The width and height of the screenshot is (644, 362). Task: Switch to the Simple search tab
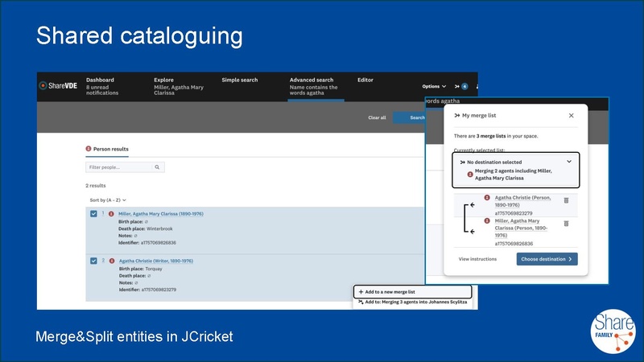click(240, 80)
